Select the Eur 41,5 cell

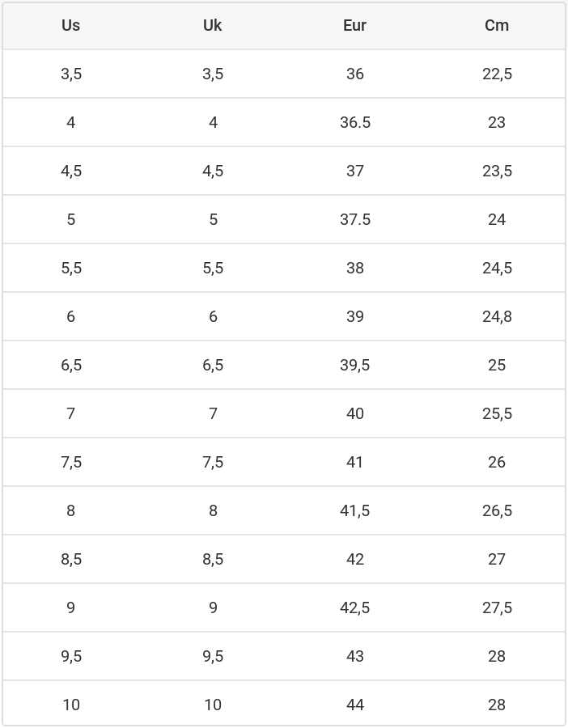354,510
